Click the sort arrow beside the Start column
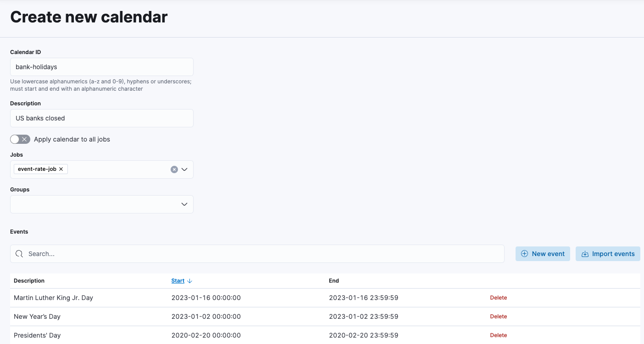This screenshot has width=644, height=344. coord(190,281)
